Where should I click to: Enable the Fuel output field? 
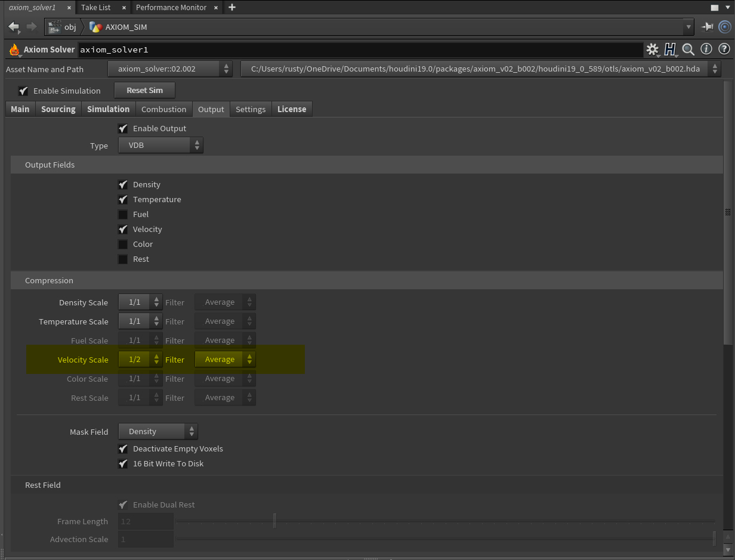[x=123, y=214]
